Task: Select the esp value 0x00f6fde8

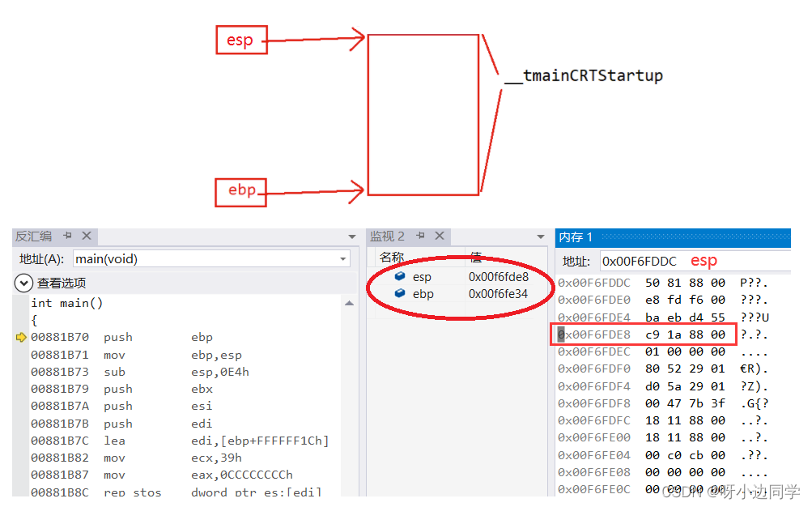Action: (498, 277)
